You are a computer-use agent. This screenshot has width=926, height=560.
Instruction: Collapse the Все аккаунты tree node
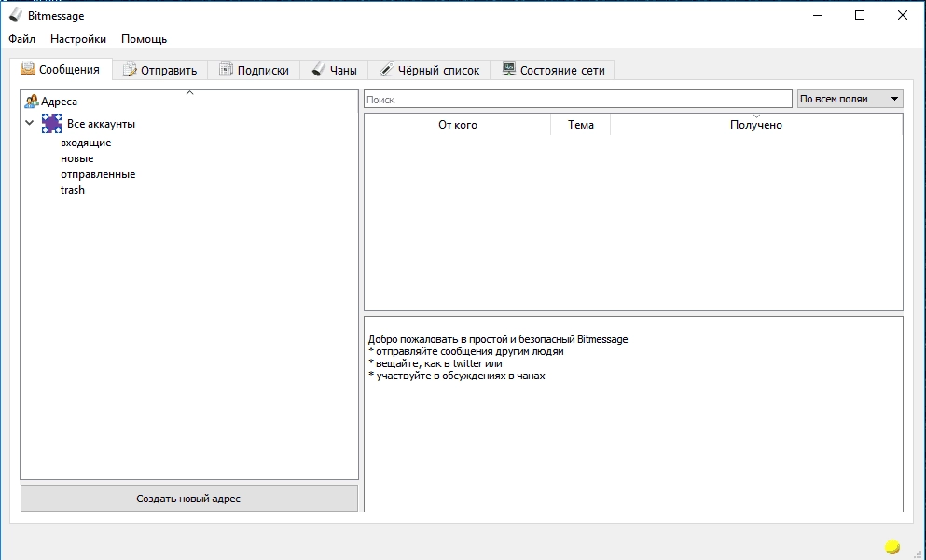pos(30,123)
